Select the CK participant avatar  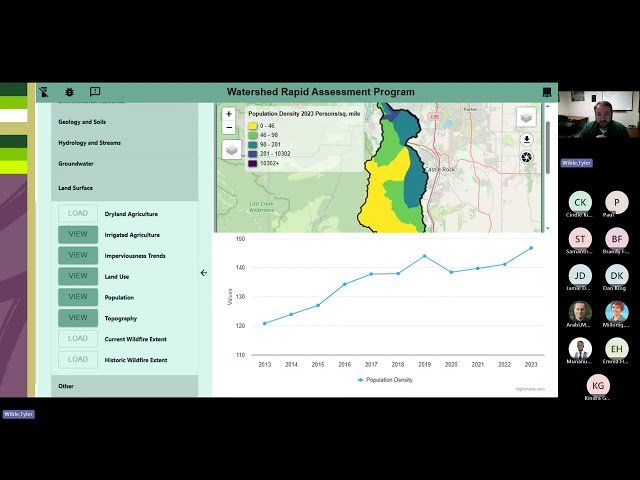coord(580,202)
